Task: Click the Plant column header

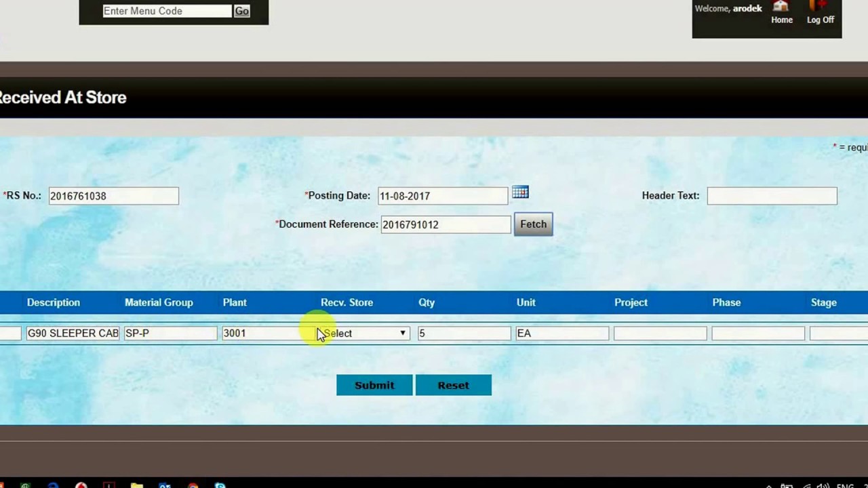Action: point(235,302)
